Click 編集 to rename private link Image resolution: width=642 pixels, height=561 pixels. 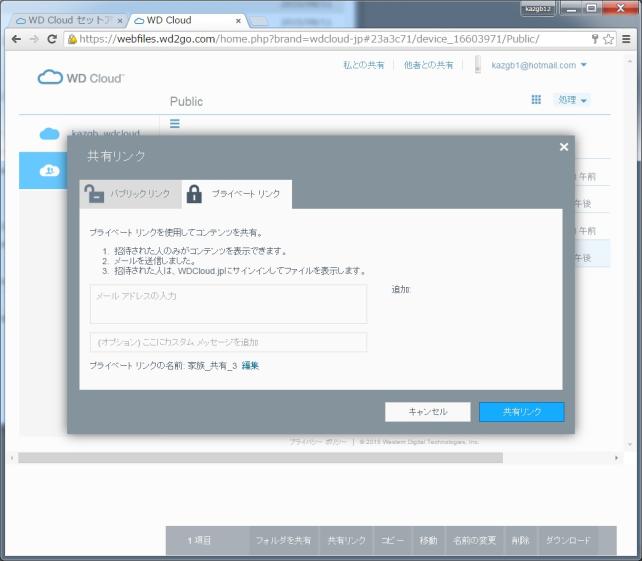[250, 366]
